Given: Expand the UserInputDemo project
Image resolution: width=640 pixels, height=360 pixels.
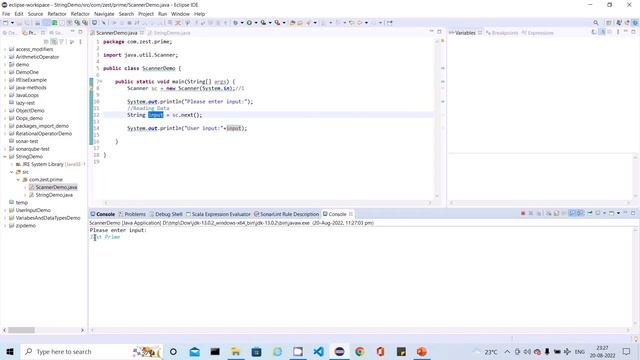Looking at the screenshot, I should point(5,210).
